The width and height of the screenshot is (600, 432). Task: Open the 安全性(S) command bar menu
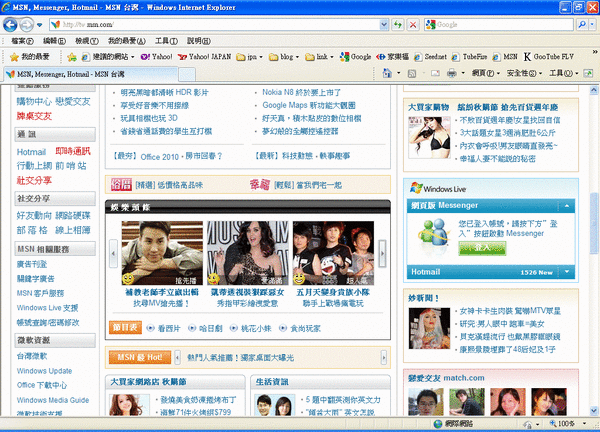click(x=524, y=73)
